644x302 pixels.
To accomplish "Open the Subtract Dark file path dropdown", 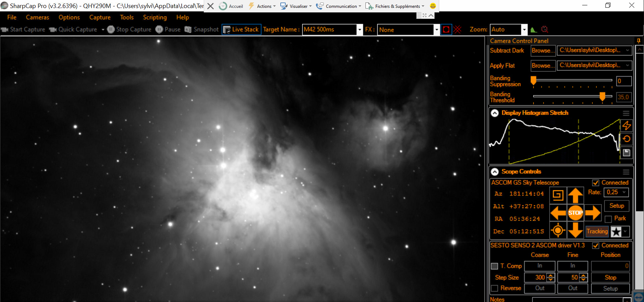I will tap(628, 50).
